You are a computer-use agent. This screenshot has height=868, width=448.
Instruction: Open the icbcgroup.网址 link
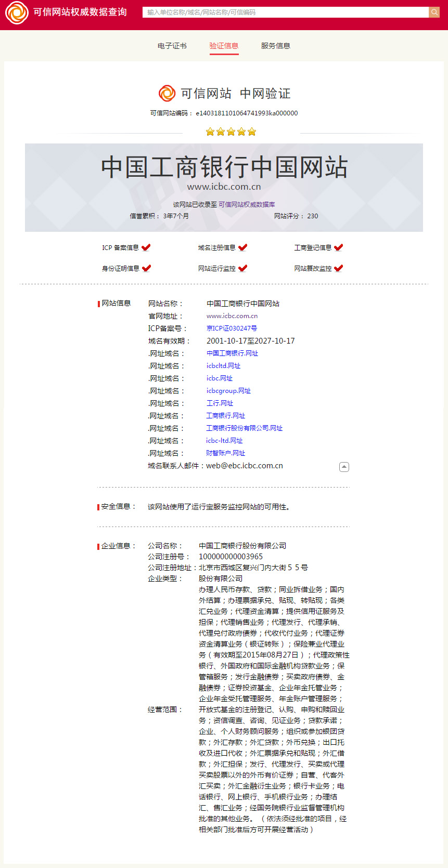point(228,391)
